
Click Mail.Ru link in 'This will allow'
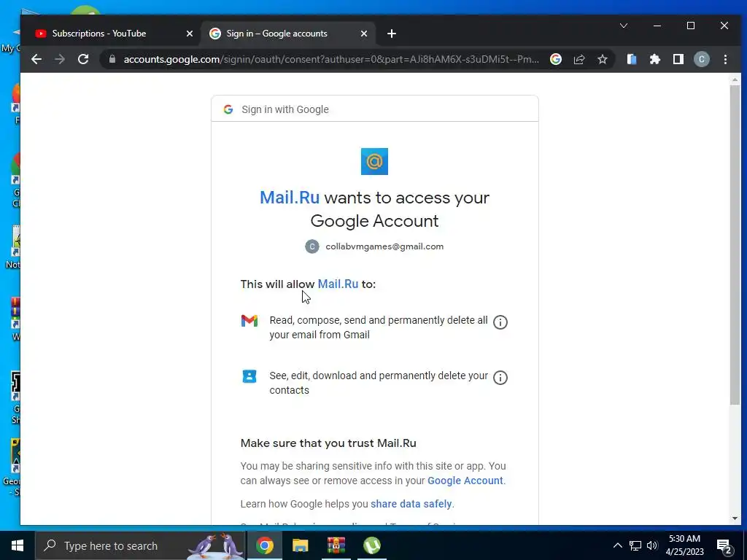pos(338,284)
